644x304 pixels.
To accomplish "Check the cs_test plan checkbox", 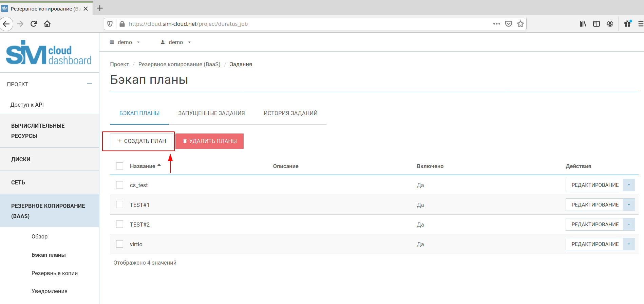I will click(x=119, y=185).
